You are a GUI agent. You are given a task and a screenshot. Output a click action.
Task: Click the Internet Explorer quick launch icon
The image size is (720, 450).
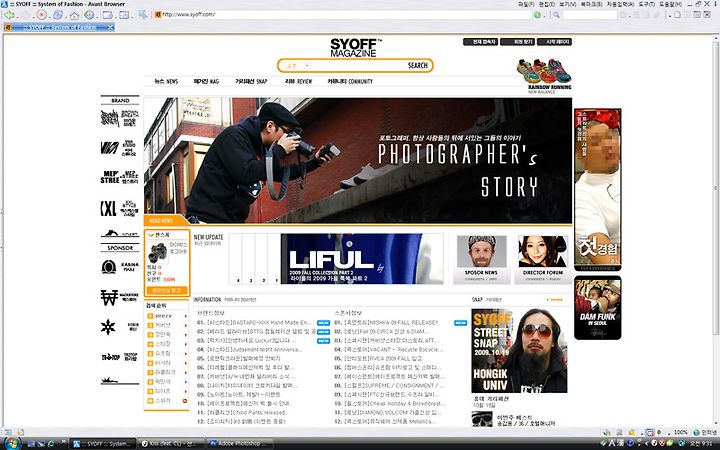51,444
